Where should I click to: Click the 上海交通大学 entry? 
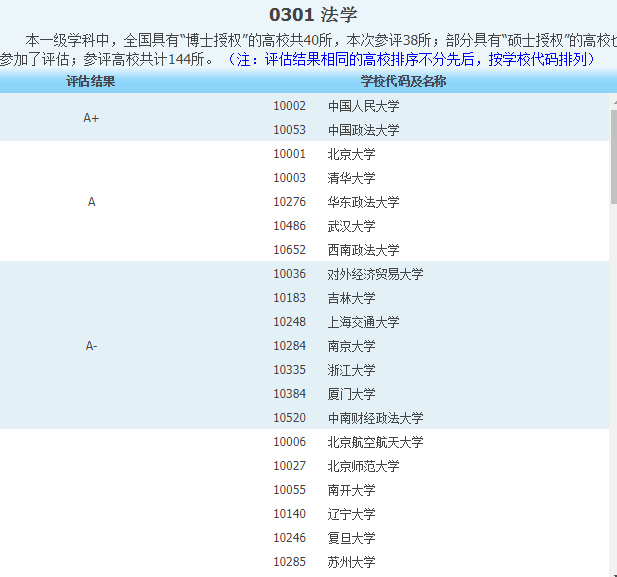(x=363, y=322)
